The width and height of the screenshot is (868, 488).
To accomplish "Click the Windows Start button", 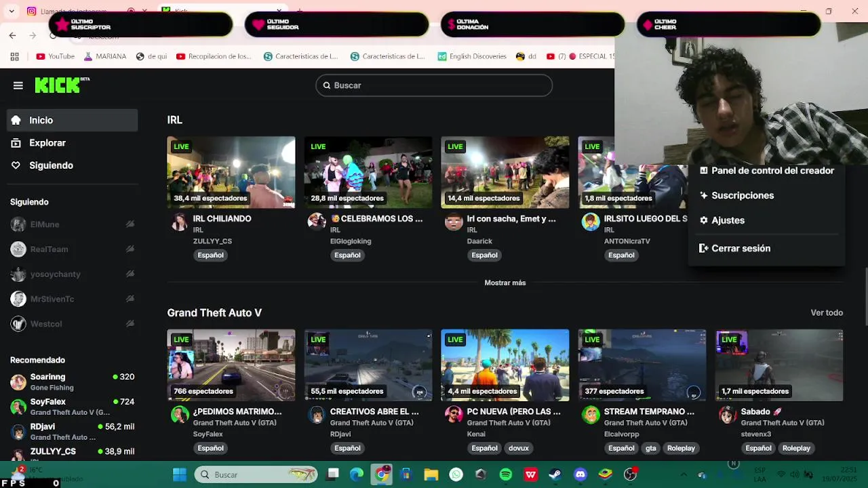I will pos(180,474).
